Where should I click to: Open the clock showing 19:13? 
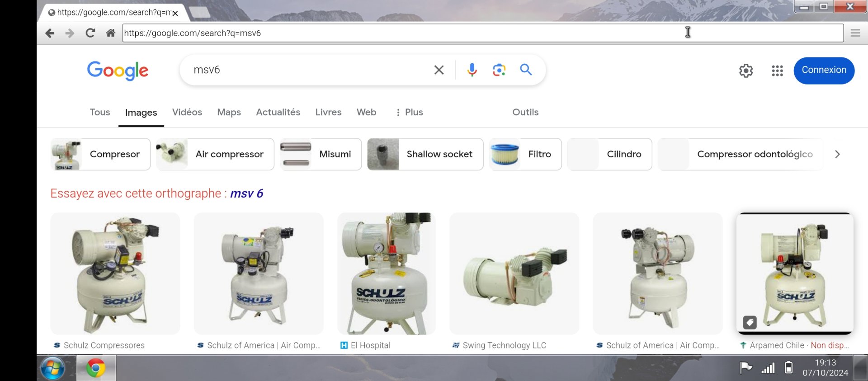(825, 367)
